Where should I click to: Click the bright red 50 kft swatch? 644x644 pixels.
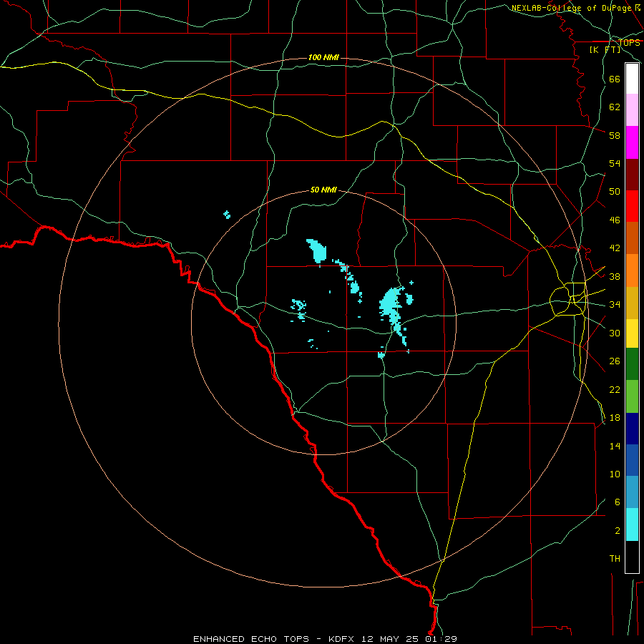tap(632, 206)
